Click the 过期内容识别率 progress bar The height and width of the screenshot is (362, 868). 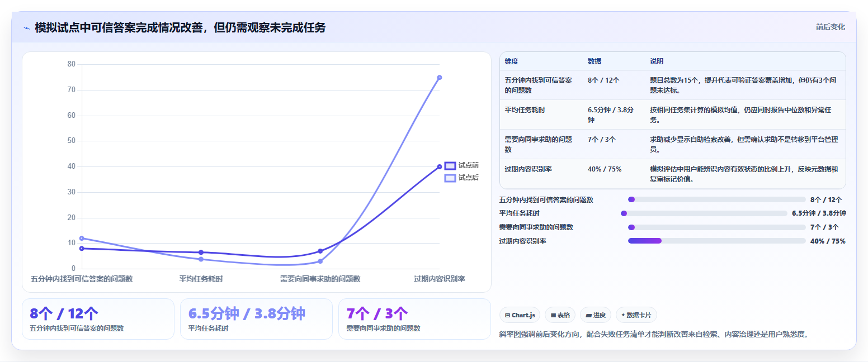[717, 241]
